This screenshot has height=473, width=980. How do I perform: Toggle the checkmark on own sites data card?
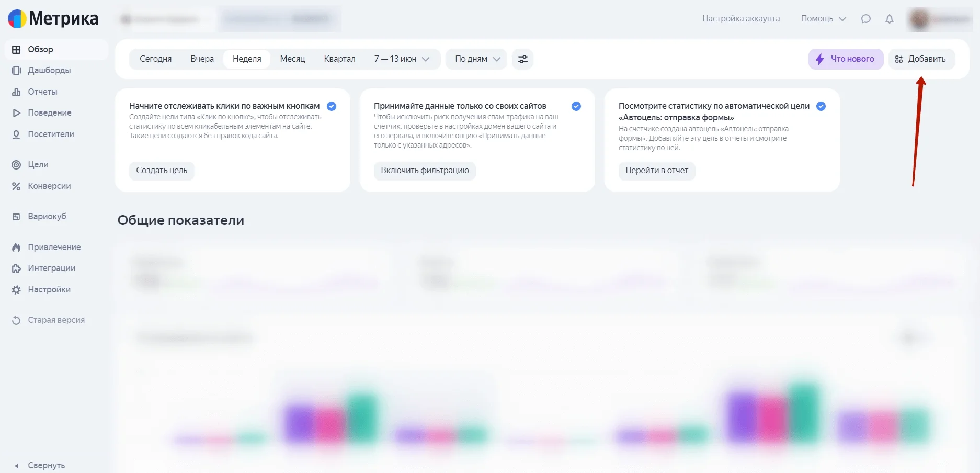[x=576, y=106]
